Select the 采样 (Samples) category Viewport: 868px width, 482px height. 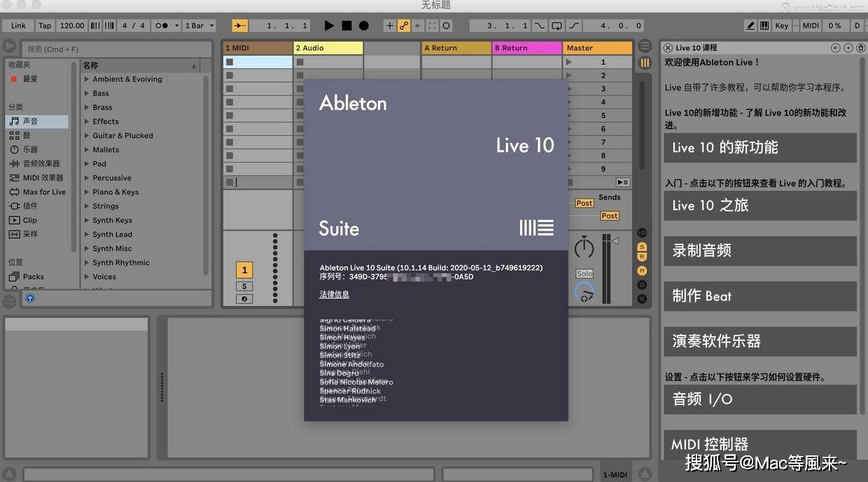[x=37, y=234]
